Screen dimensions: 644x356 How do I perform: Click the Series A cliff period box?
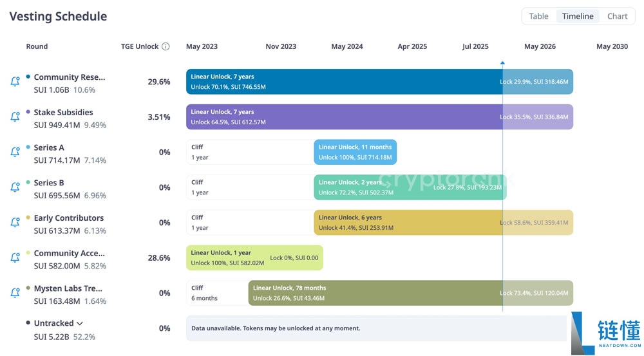click(x=249, y=152)
